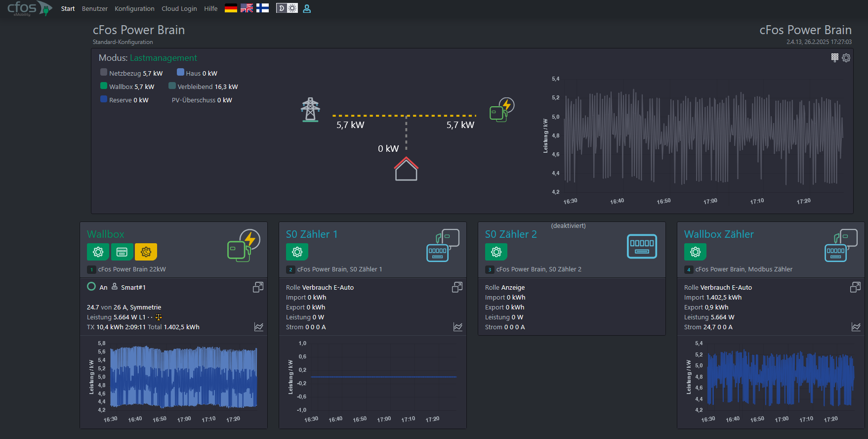Viewport: 868px width, 439px height.
Task: Show Wallbox Zähler chart icon
Action: [856, 327]
